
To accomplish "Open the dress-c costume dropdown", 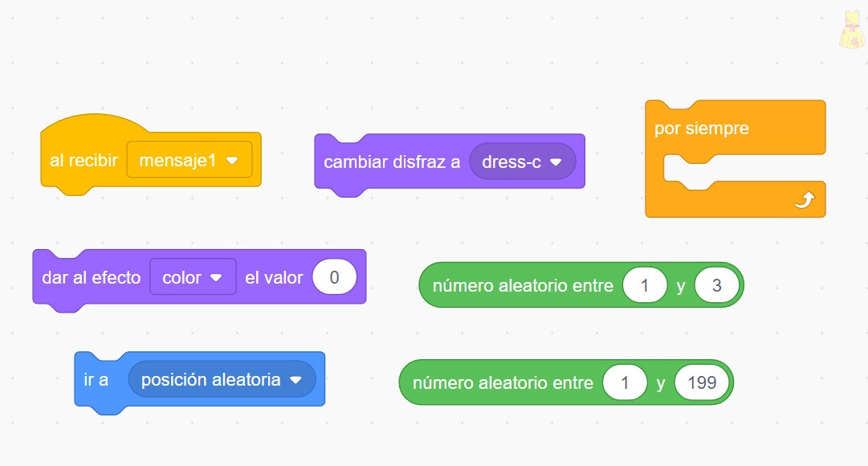I will click(522, 161).
